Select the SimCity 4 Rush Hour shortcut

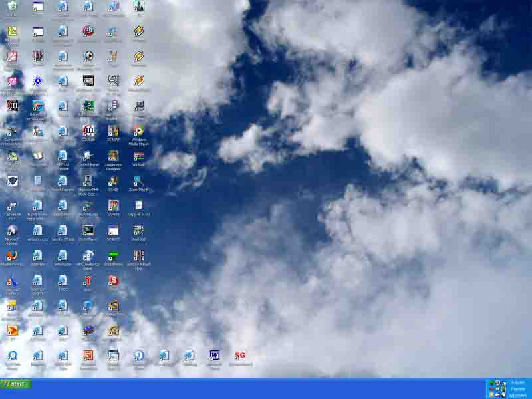[138, 256]
